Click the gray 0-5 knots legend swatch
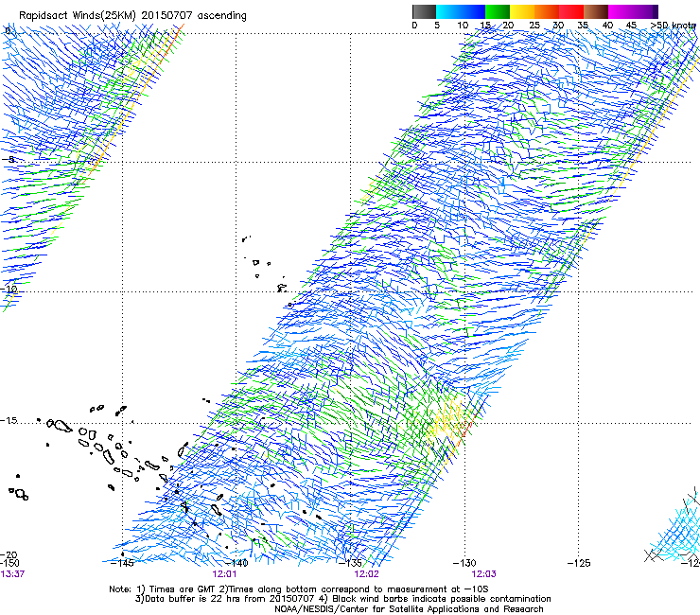Viewport: 700px width, 615px height. click(424, 11)
